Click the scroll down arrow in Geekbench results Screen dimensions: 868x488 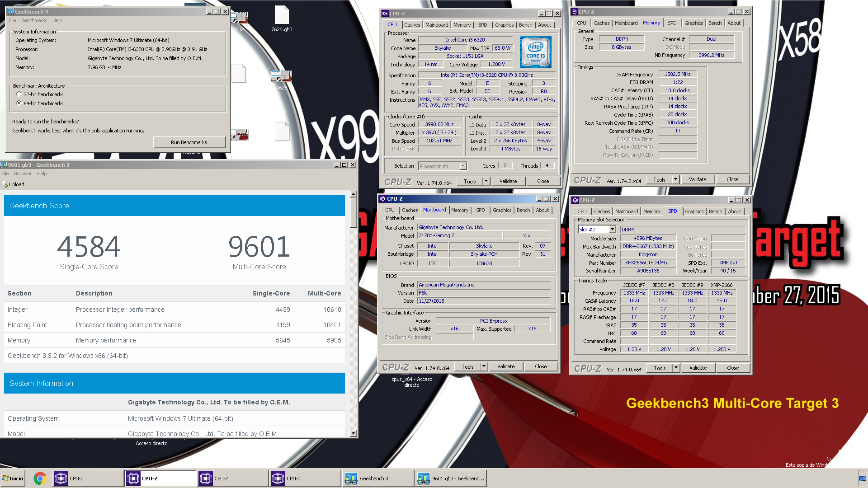coord(354,433)
